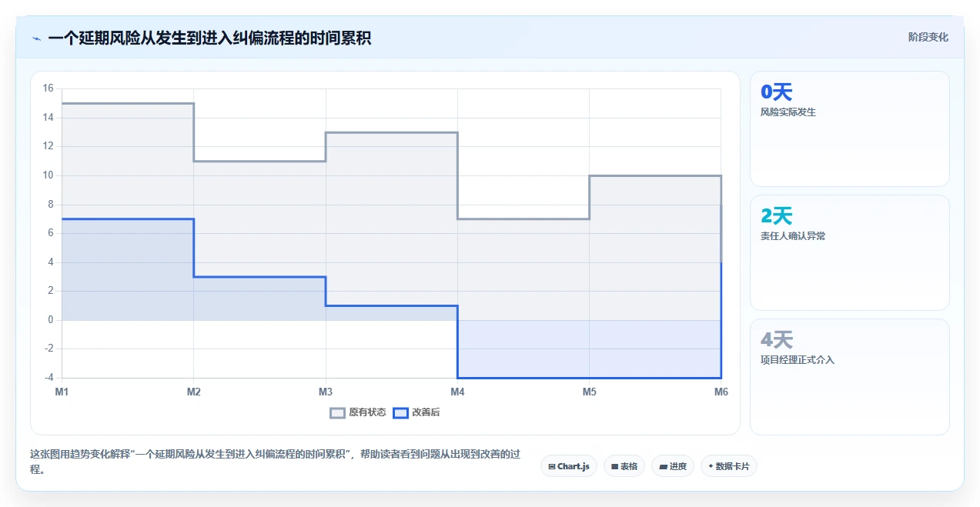Image resolution: width=980 pixels, height=507 pixels.
Task: Select the 2天 责任人确认异常 card
Action: pyautogui.click(x=850, y=252)
